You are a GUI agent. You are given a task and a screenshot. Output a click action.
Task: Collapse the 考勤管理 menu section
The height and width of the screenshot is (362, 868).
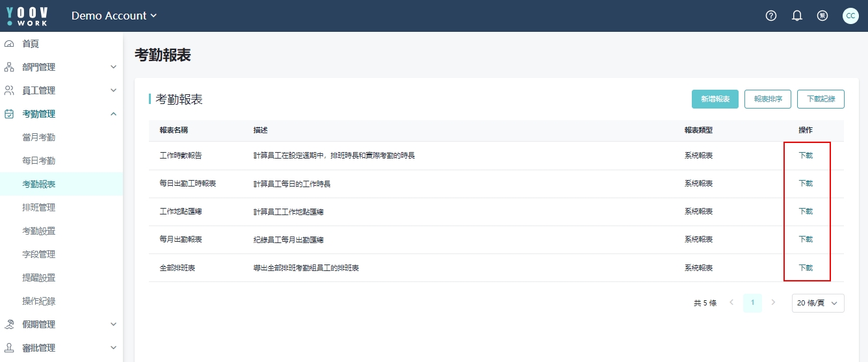point(113,114)
